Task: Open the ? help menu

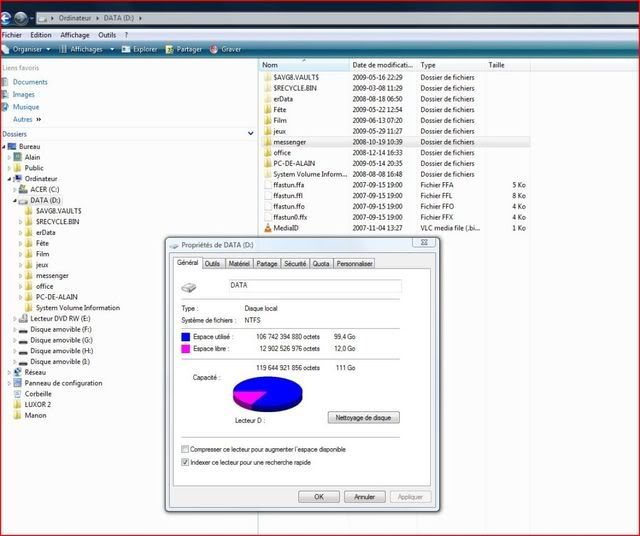Action: [127, 35]
